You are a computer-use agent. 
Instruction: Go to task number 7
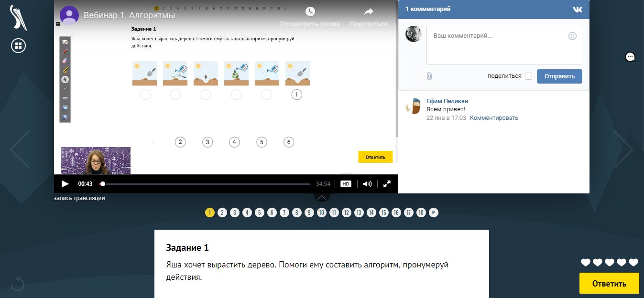pyautogui.click(x=284, y=213)
